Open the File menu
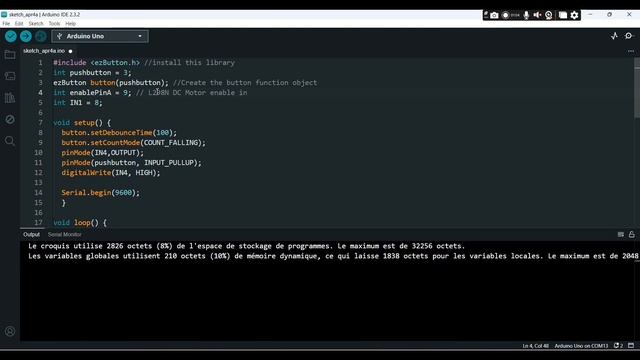This screenshot has width=640, height=360. tap(6, 24)
